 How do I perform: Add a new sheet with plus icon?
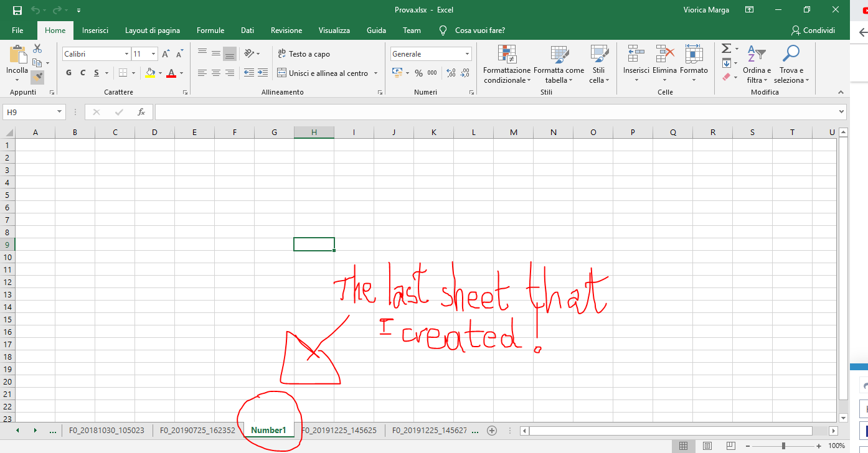click(492, 431)
